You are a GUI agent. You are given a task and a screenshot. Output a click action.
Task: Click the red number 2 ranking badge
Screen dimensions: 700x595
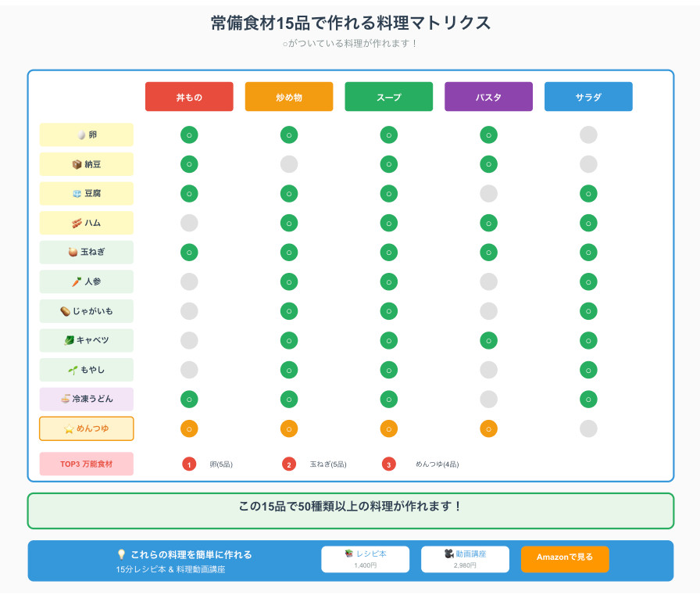point(289,464)
